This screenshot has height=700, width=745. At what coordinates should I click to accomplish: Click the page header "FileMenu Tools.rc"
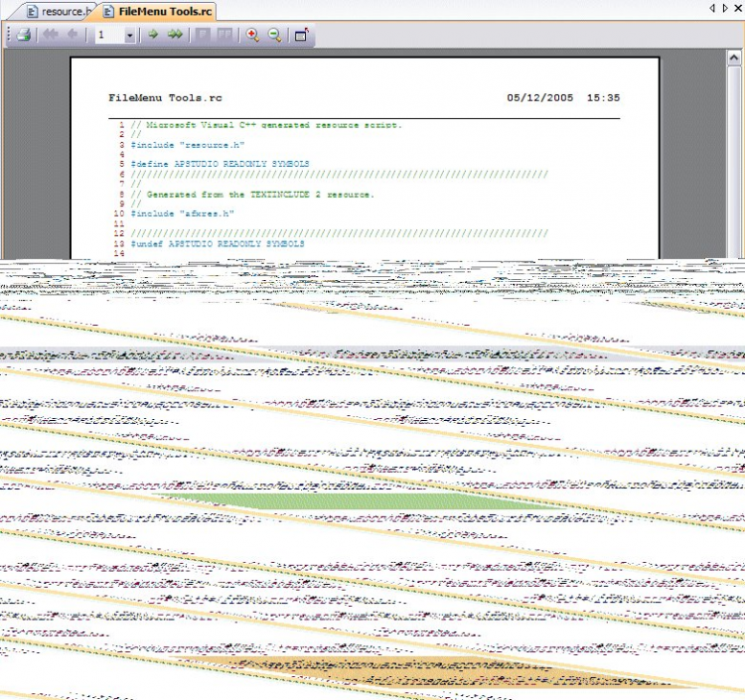pos(165,98)
